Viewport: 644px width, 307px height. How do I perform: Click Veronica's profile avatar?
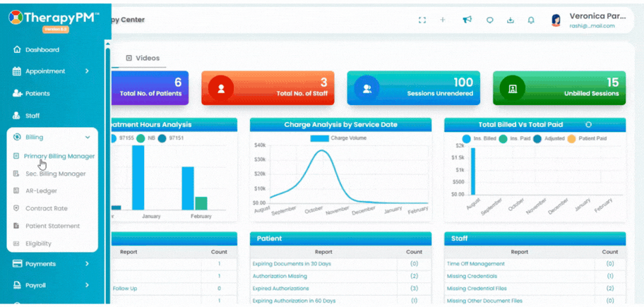pyautogui.click(x=556, y=20)
